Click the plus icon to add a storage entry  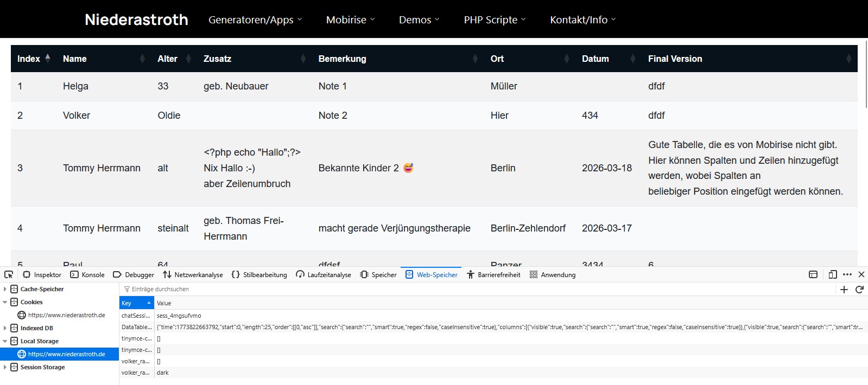844,290
